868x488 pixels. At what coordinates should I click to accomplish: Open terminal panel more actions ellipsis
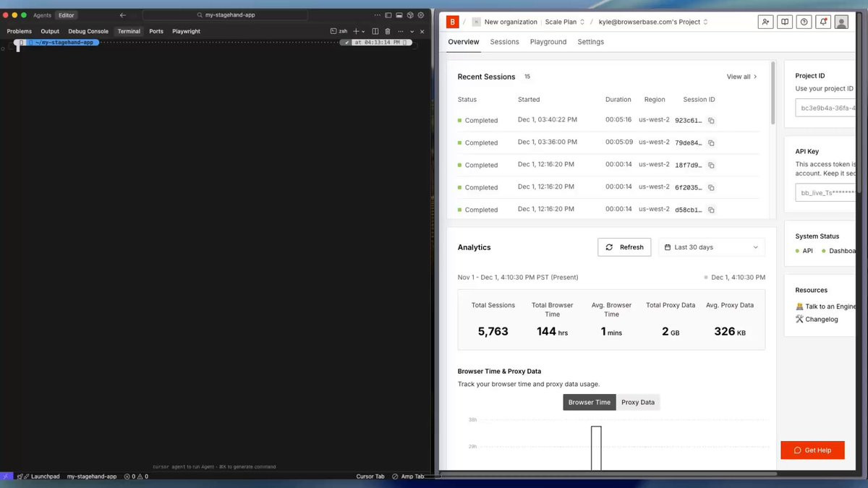[x=400, y=31]
